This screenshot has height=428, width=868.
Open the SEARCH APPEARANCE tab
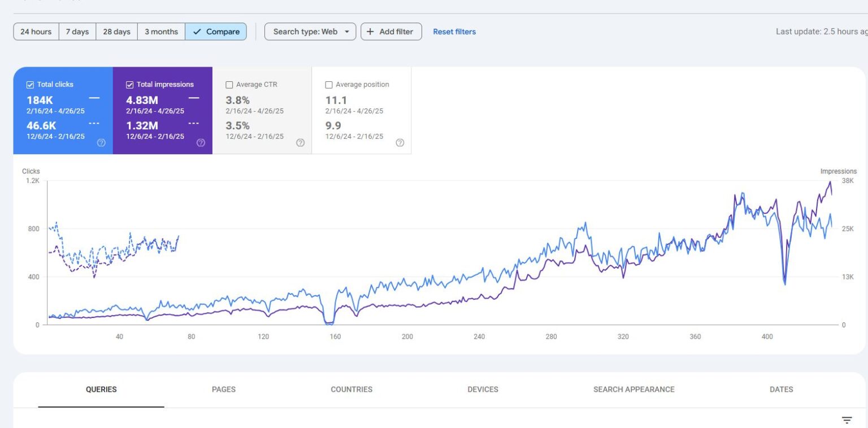633,389
